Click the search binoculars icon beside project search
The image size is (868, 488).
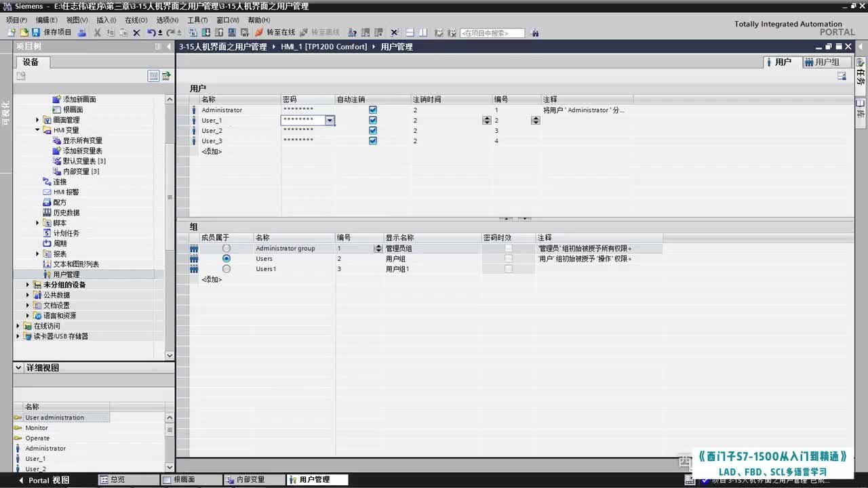coord(535,33)
